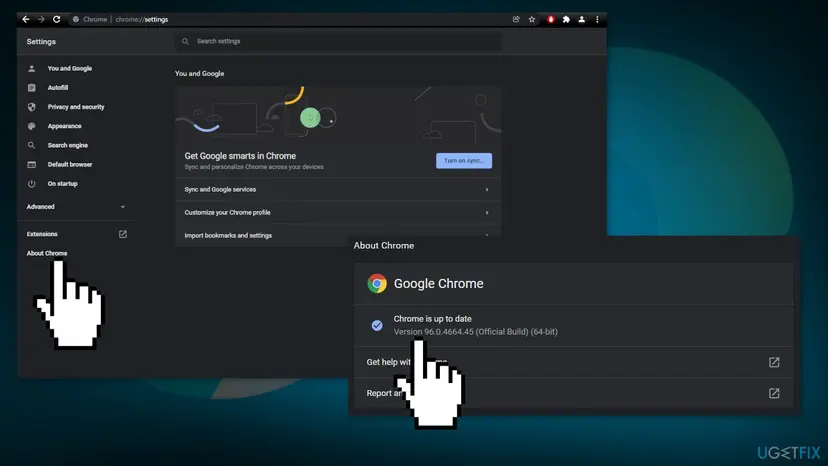
Task: Click the Search engine magnifier icon
Action: [32, 145]
